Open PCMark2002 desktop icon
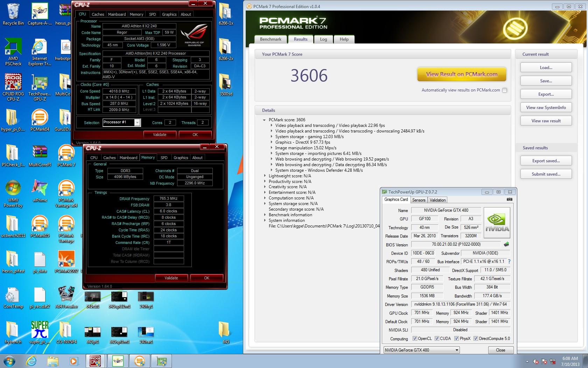Viewport: 588px width, 368px height. (x=66, y=262)
